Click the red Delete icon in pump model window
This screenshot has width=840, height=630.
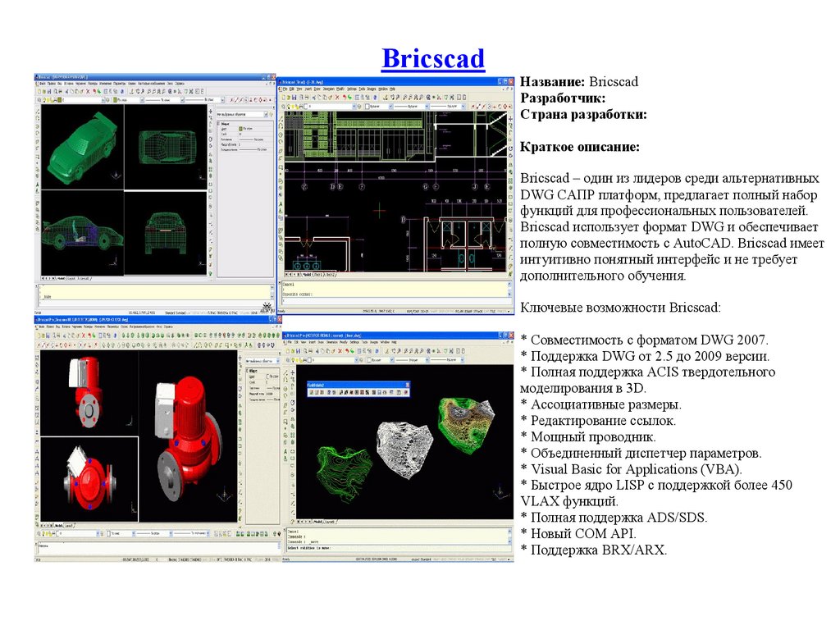84,336
